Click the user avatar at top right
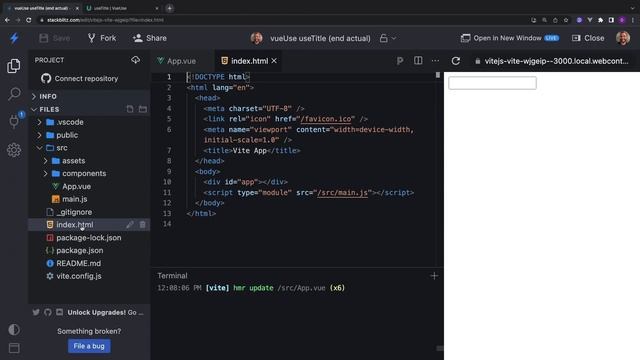The height and width of the screenshot is (360, 640). click(x=623, y=38)
